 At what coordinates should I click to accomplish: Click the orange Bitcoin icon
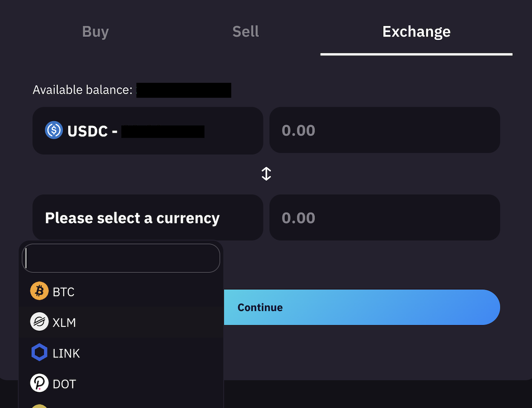click(x=39, y=291)
